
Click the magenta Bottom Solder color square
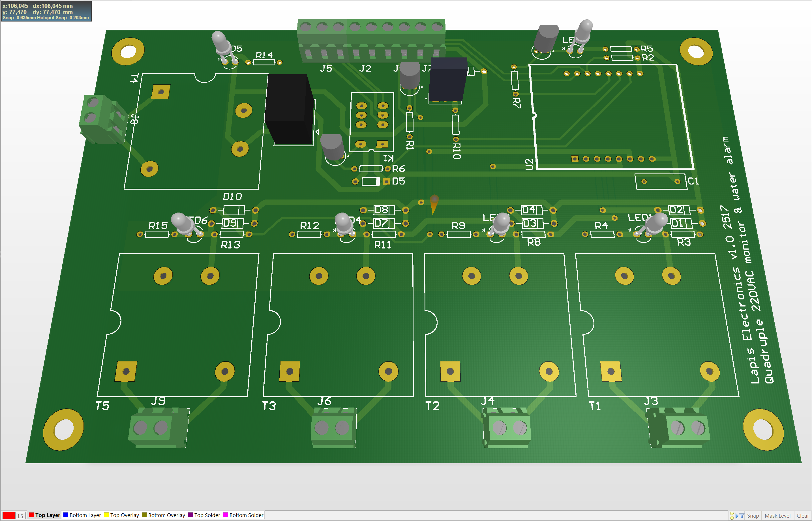coord(225,515)
